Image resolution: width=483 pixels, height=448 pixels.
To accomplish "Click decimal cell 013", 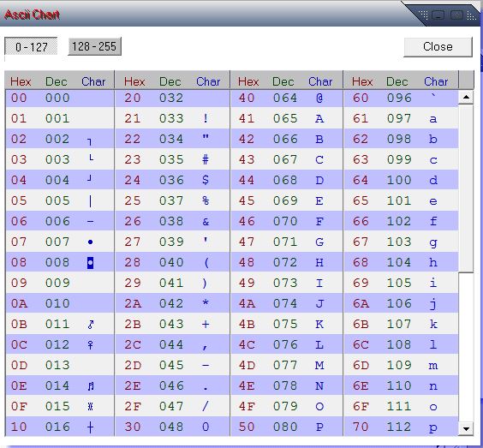I will (x=57, y=366).
